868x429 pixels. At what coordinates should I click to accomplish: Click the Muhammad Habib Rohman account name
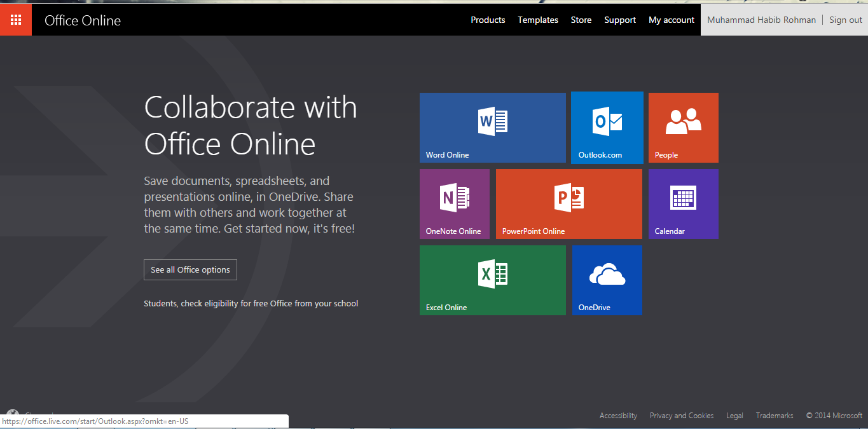(761, 20)
